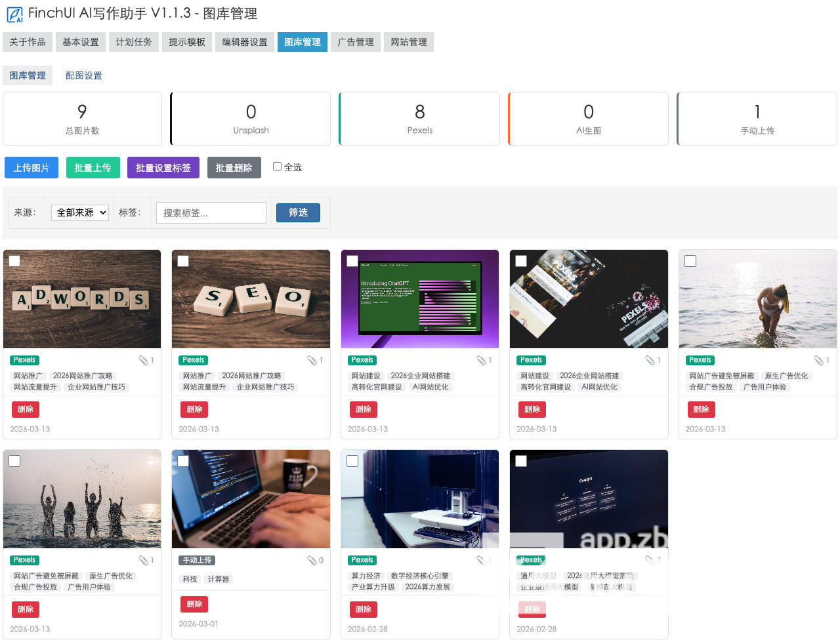The image size is (840, 644).
Task: Click the 筛选 filter button
Action: [298, 212]
